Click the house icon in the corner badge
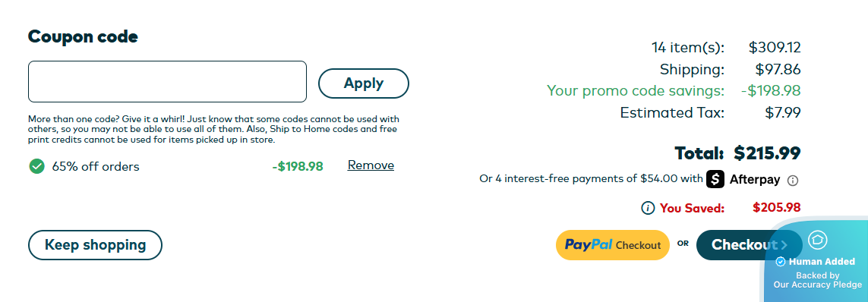868x302 pixels. coord(818,240)
